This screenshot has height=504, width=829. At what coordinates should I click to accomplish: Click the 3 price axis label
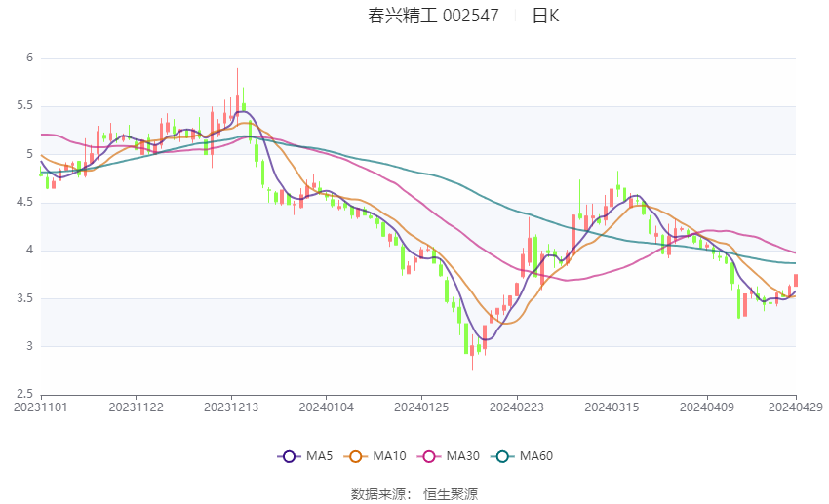(x=29, y=346)
